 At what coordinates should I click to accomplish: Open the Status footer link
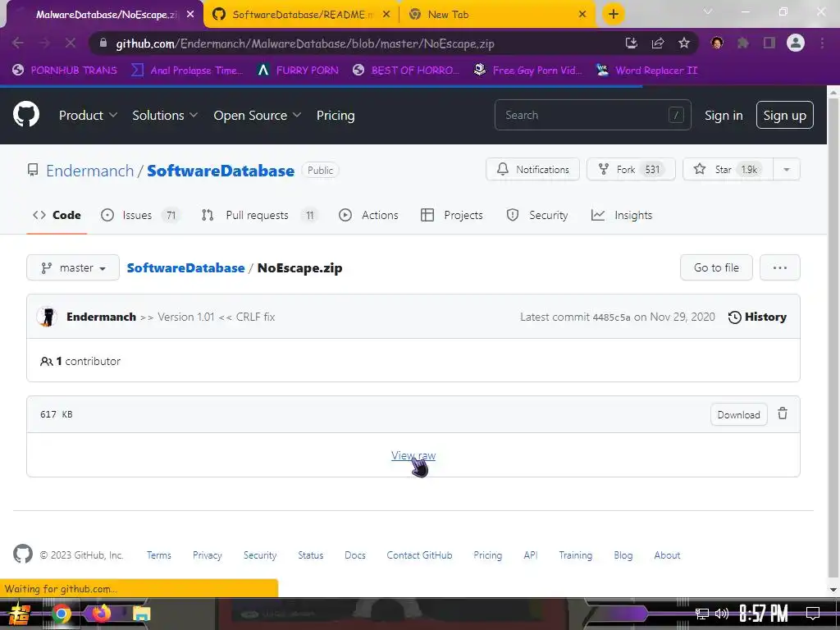pyautogui.click(x=311, y=555)
